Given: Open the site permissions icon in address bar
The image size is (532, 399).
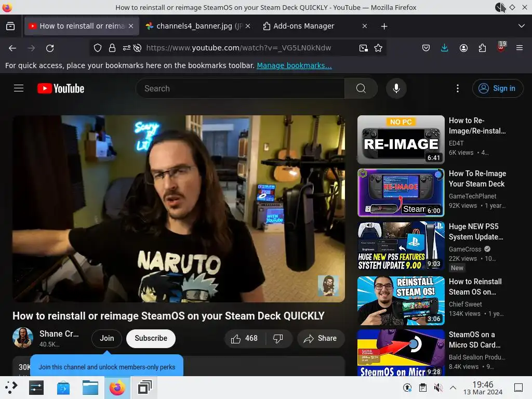Looking at the screenshot, I should [126, 48].
